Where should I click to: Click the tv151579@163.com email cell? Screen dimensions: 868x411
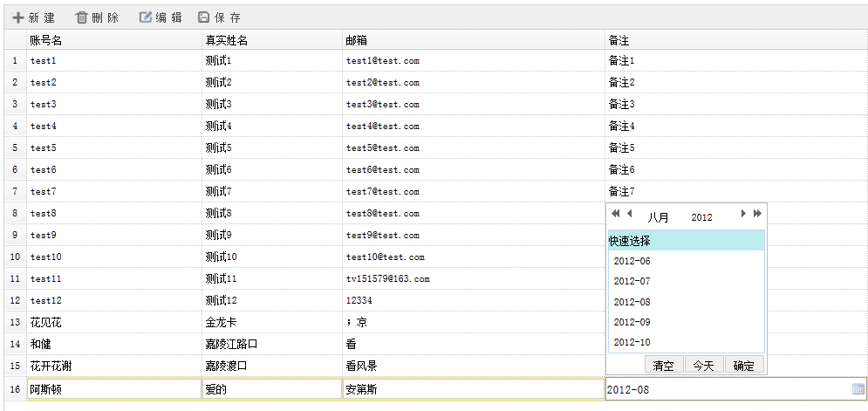[474, 278]
